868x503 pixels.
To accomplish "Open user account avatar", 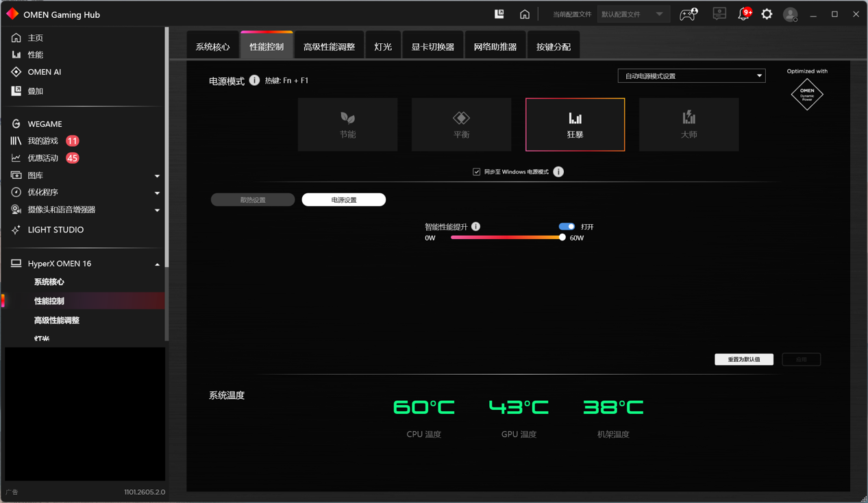I will pyautogui.click(x=790, y=14).
